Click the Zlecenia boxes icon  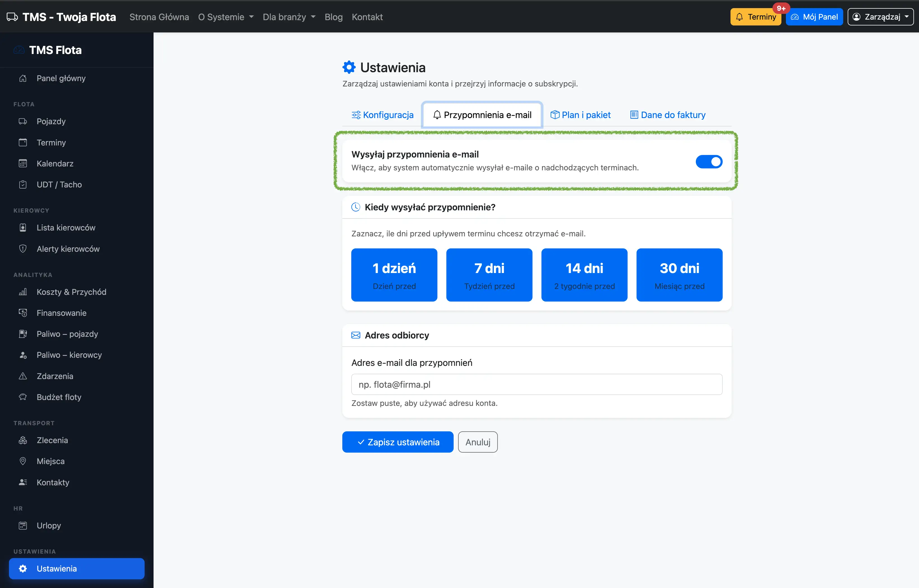point(23,440)
